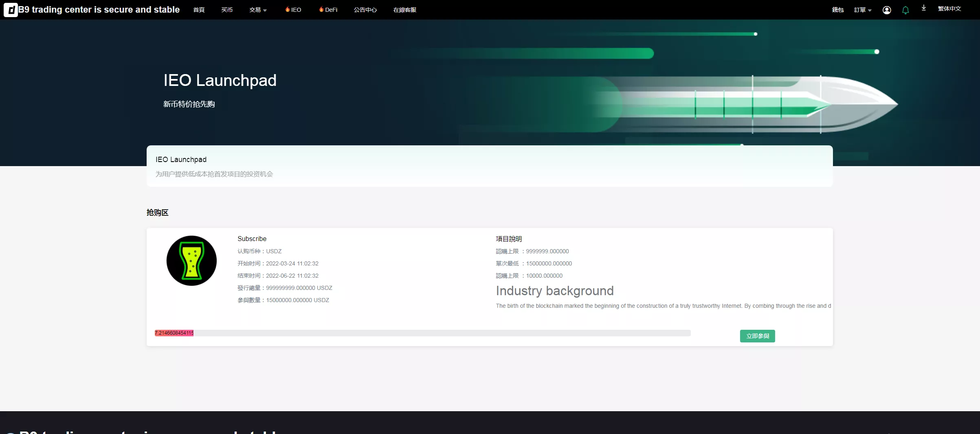
Task: Click the B9 logo icon
Action: 11,10
